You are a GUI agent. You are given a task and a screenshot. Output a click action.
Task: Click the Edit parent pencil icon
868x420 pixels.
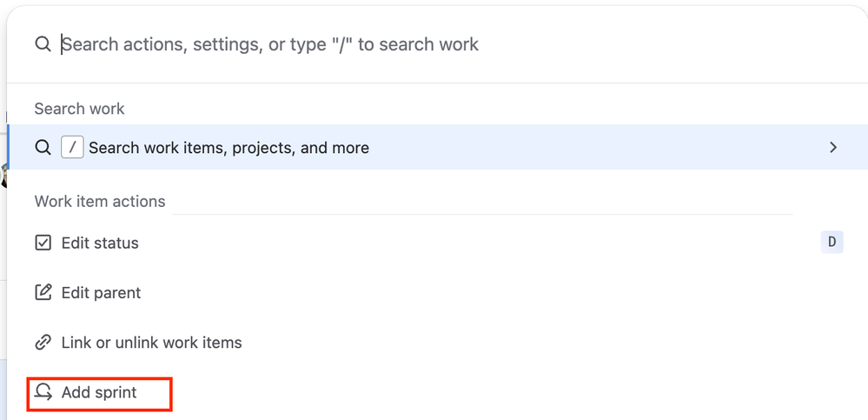pos(43,293)
